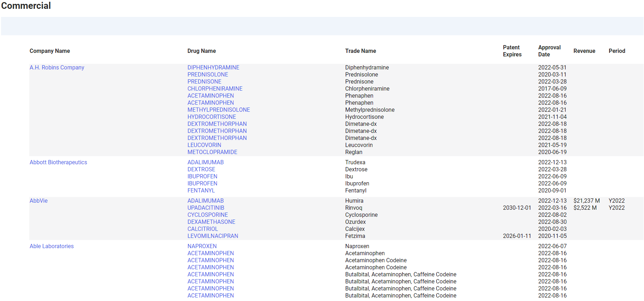Open the DIPHENHYDRAMINE drug link
The image size is (644, 301).
click(213, 67)
